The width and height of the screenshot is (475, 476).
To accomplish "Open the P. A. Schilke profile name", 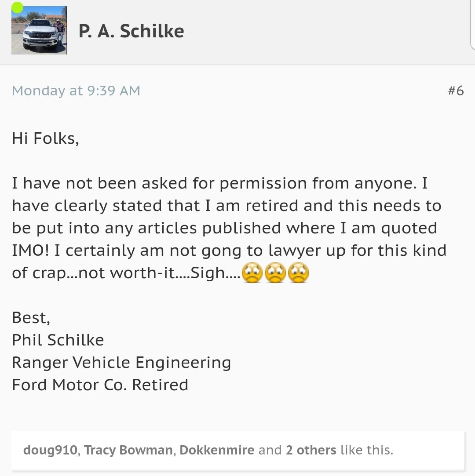I will click(131, 31).
